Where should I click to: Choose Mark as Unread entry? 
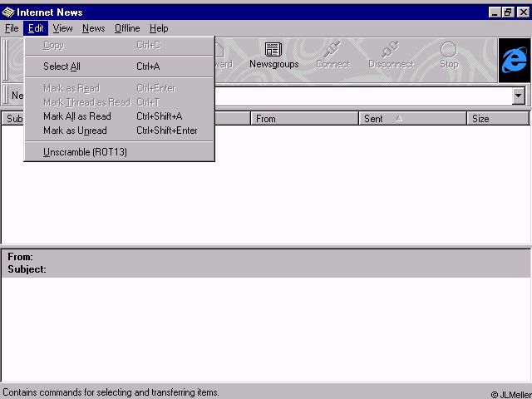(120, 131)
